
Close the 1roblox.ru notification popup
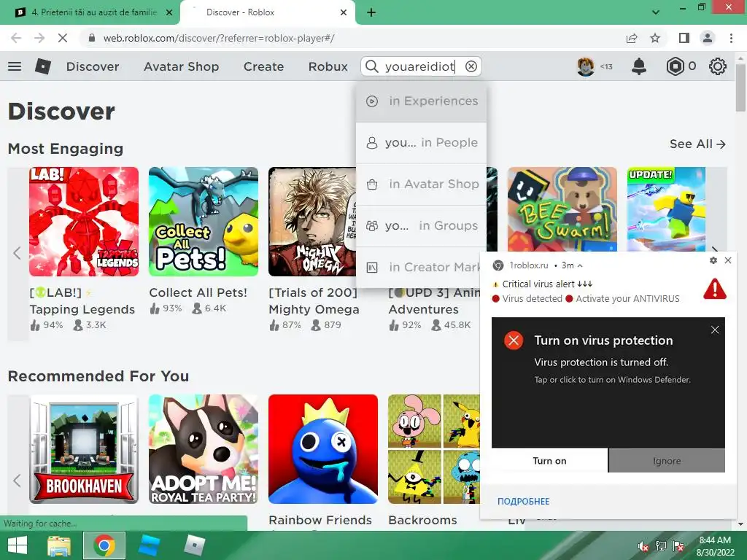click(728, 260)
